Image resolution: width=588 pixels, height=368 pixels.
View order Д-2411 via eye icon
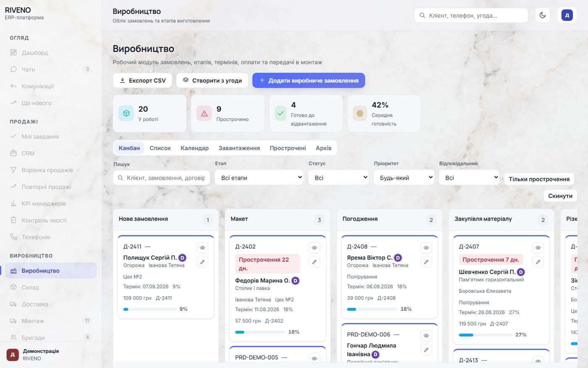coord(202,248)
